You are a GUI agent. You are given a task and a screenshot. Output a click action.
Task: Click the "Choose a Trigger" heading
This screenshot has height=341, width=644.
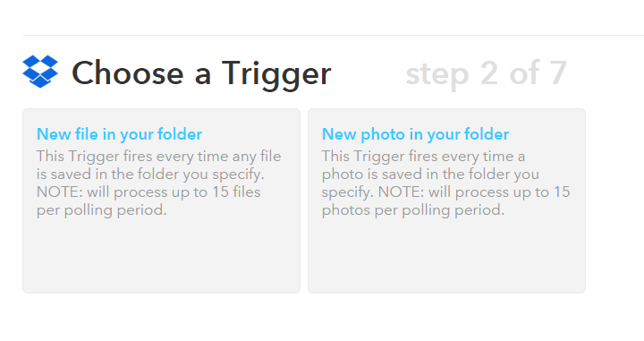[201, 73]
